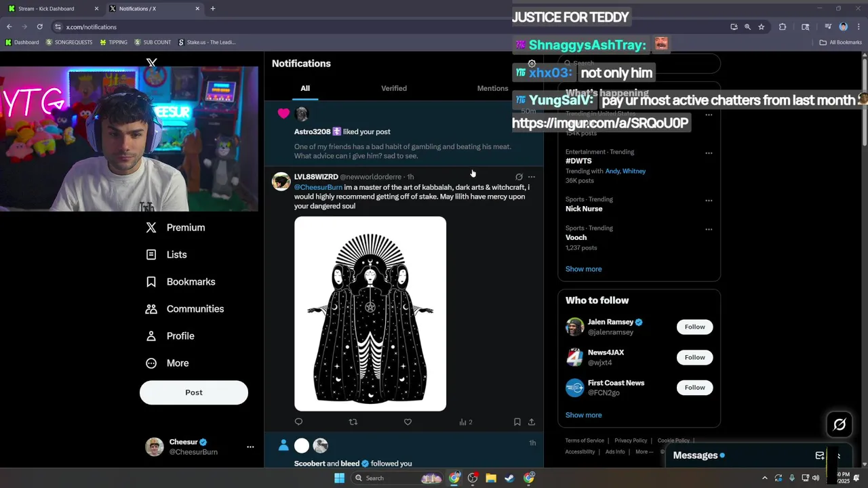
Task: Open Communities in the sidebar
Action: (184, 309)
